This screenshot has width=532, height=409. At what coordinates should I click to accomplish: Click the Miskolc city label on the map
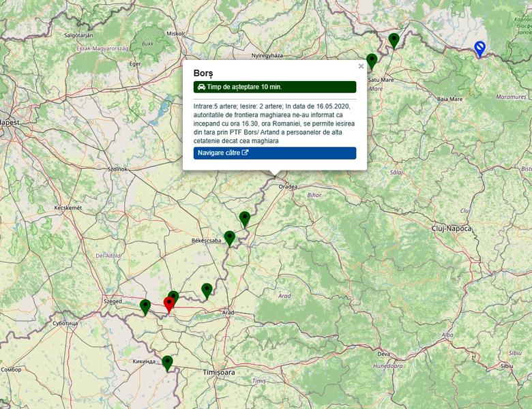[176, 33]
